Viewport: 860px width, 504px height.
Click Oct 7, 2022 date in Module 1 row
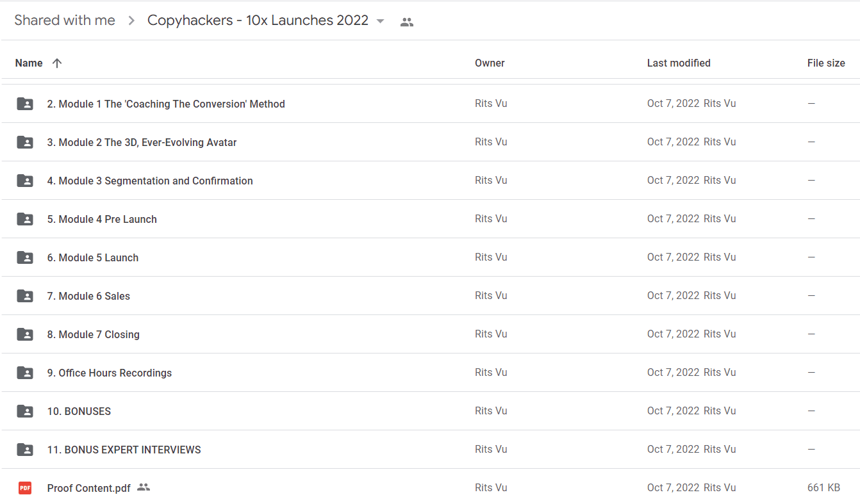pos(673,103)
